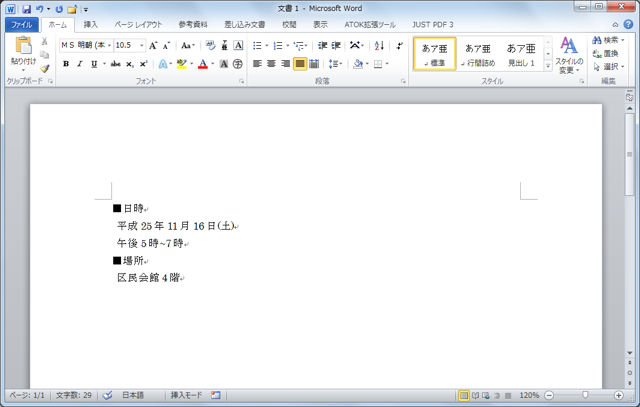Click the Cut scissors icon
Image resolution: width=640 pixels, height=407 pixels.
pyautogui.click(x=44, y=41)
